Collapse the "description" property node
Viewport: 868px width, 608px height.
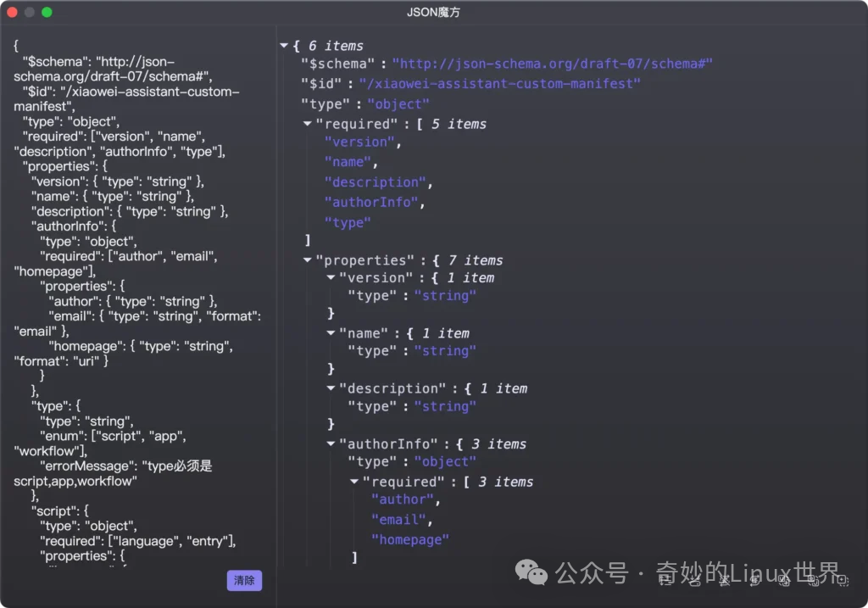pos(331,388)
